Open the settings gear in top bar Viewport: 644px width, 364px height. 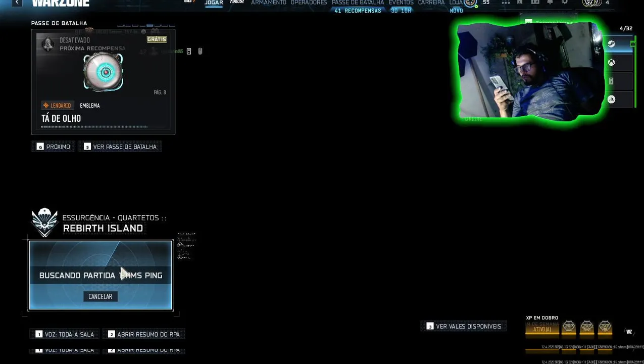565,2
